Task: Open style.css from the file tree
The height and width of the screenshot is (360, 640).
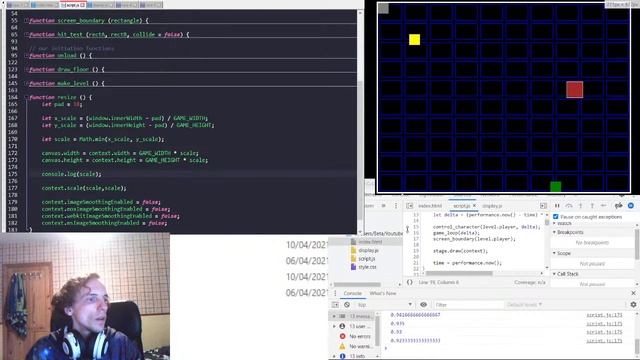Action: (367, 267)
